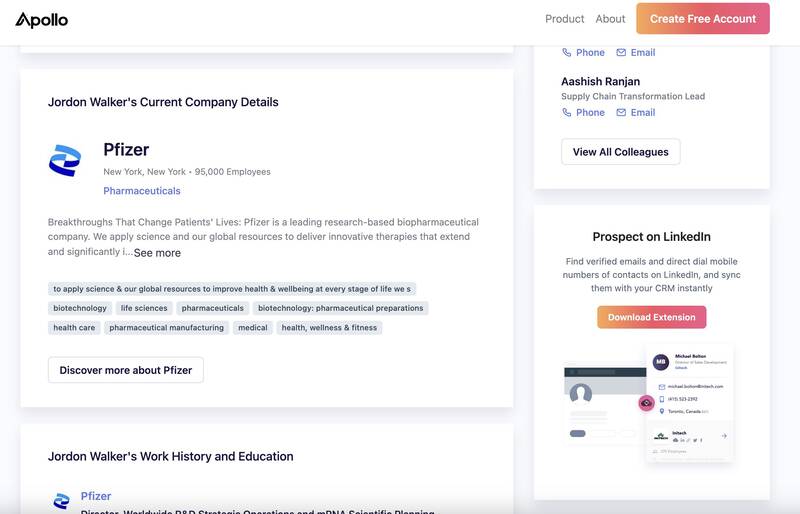Click the Apollo logo in header
Image resolution: width=800 pixels, height=514 pixels.
(42, 19)
